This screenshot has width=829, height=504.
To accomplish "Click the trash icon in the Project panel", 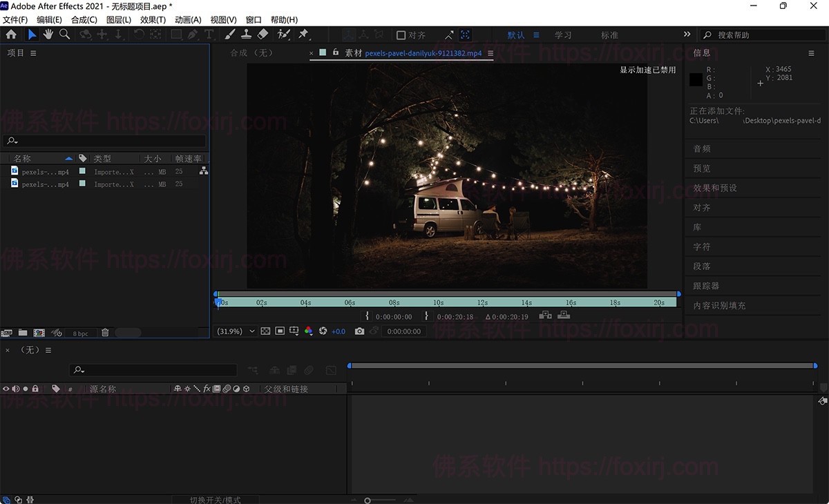I will point(105,333).
